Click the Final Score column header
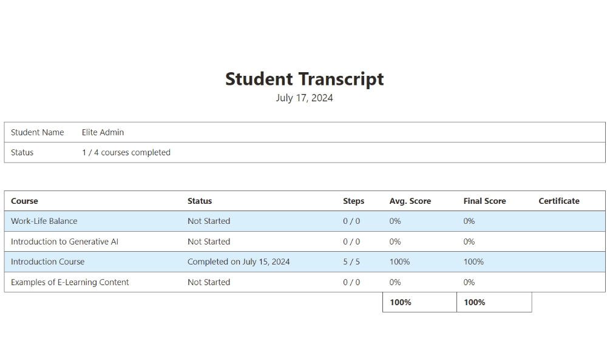The height and width of the screenshot is (364, 607). [x=484, y=201]
